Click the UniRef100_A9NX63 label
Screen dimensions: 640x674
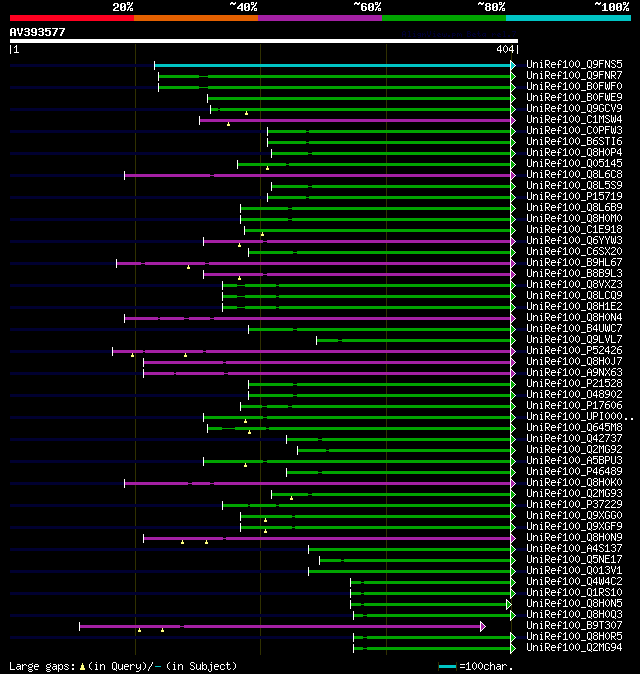coord(574,373)
